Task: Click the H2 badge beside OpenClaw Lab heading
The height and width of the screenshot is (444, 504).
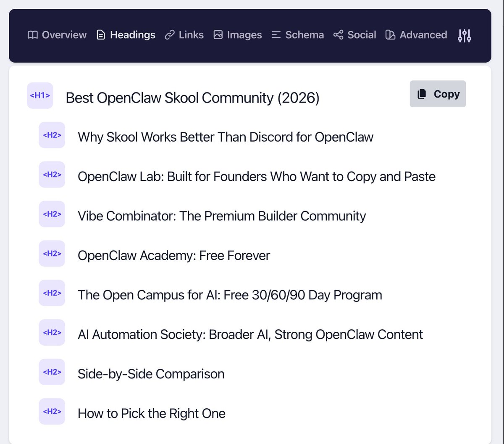Action: tap(52, 174)
